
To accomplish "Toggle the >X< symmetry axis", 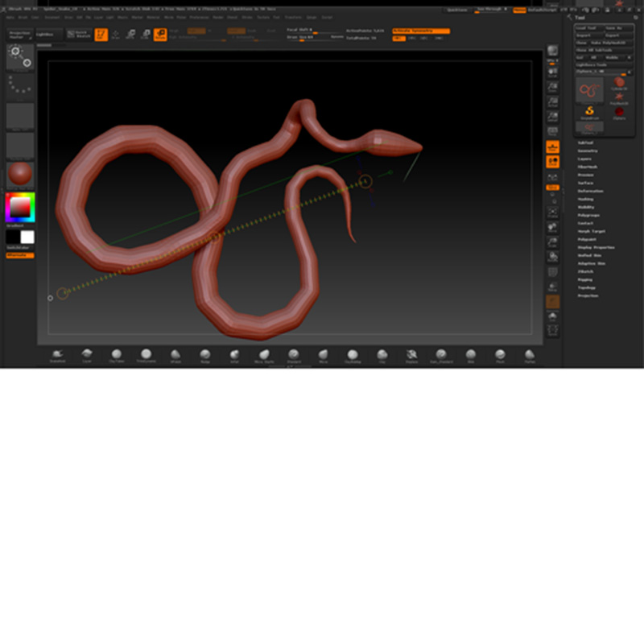I will coord(398,38).
